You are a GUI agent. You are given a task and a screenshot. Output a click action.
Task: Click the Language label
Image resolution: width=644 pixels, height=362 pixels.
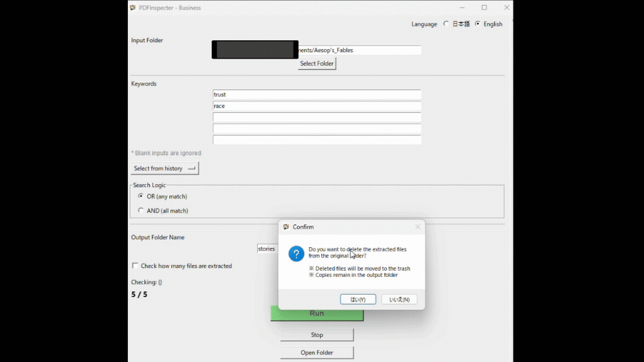[x=424, y=24]
